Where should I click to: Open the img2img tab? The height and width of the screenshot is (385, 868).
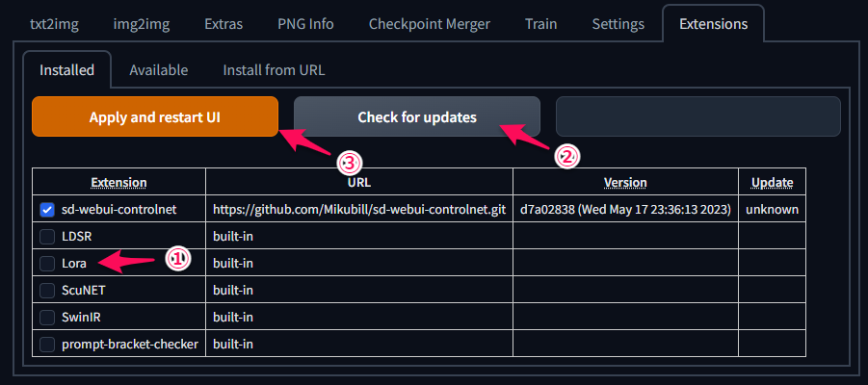142,24
